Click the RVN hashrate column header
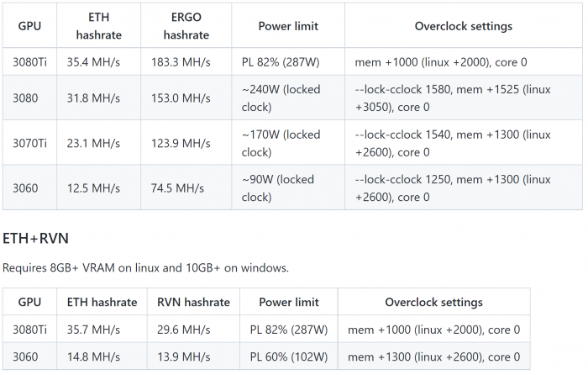588x375 pixels. (193, 302)
